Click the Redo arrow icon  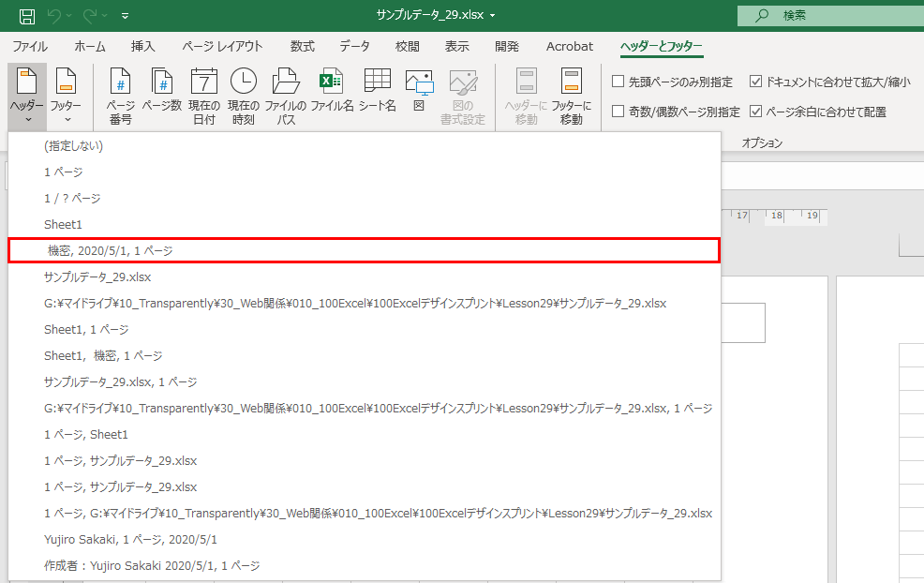[x=90, y=16]
